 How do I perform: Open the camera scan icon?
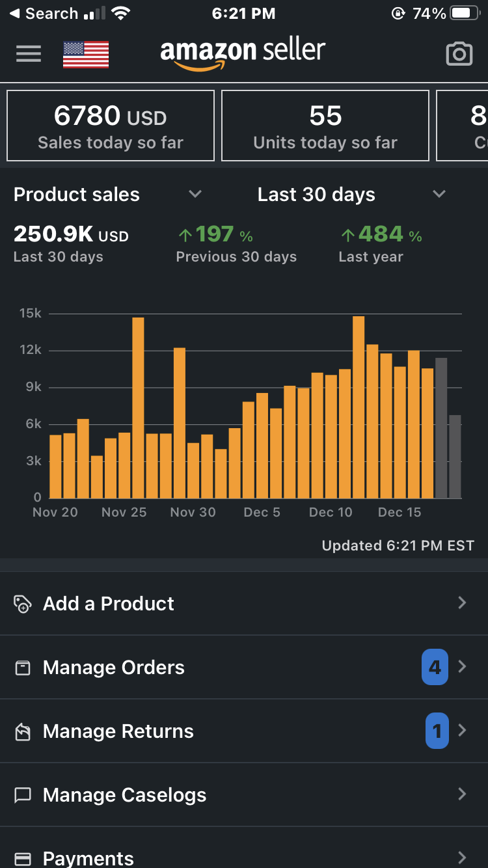[x=459, y=54]
